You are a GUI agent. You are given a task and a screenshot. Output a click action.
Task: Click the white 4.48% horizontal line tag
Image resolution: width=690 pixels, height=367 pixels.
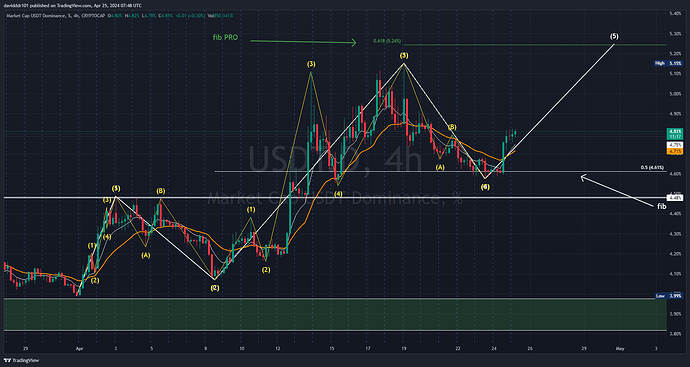(x=675, y=197)
